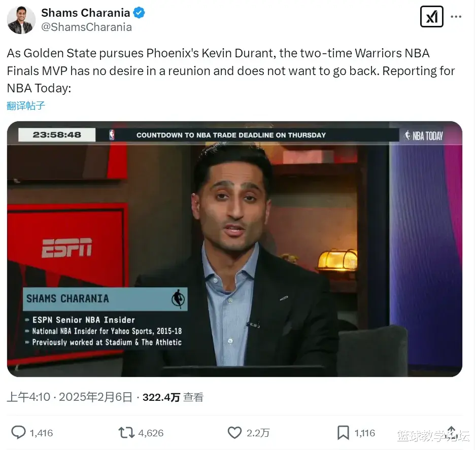Bookmark this post
This screenshot has width=476, height=450.
[343, 433]
